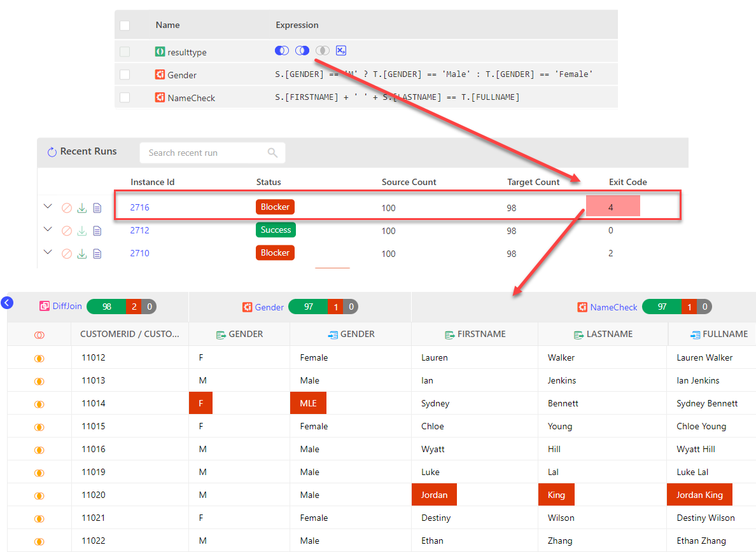Screen dimensions: 756x552
Task: Click the join type icon in grid header
Action: click(39, 335)
